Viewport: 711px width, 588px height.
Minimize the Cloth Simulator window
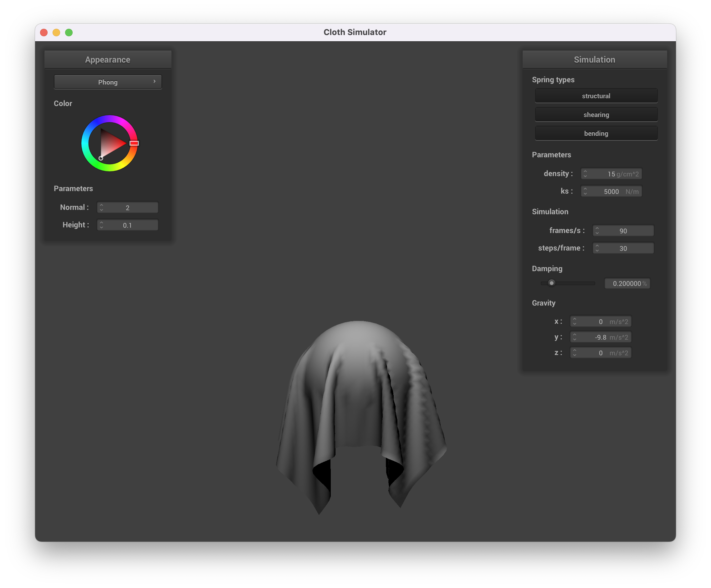click(56, 33)
